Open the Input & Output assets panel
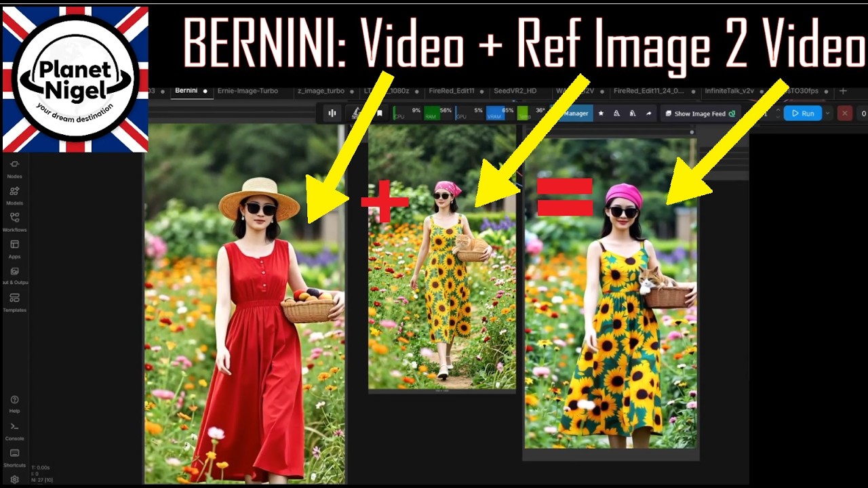Image resolution: width=868 pixels, height=488 pixels. (14, 275)
